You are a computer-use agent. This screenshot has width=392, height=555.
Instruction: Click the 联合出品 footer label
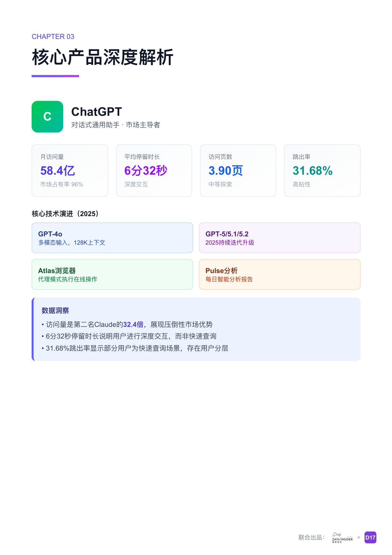[311, 538]
